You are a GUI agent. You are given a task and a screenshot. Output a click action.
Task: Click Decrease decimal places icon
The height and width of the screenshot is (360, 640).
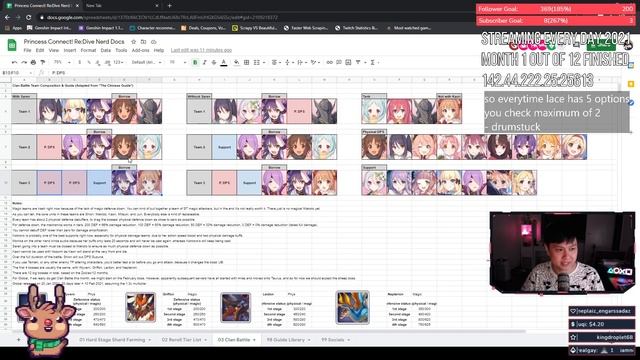pyautogui.click(x=98, y=62)
